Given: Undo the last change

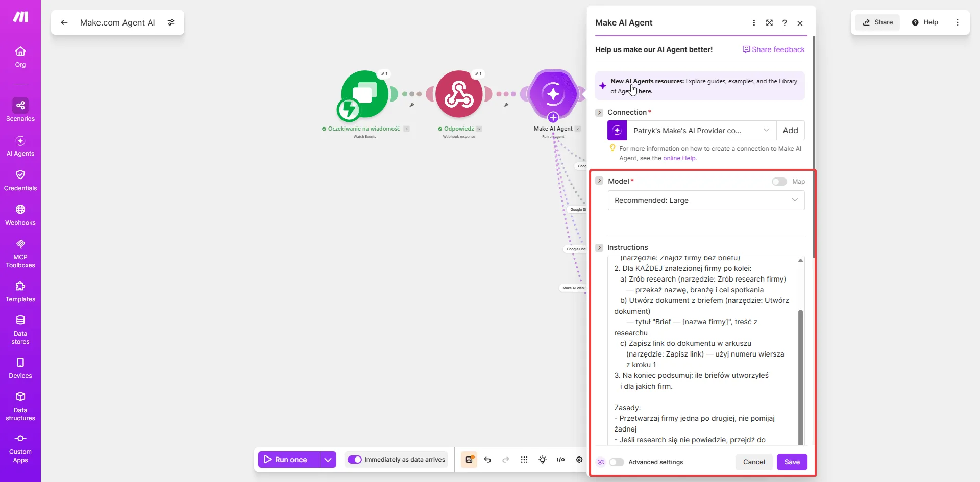Looking at the screenshot, I should tap(487, 460).
